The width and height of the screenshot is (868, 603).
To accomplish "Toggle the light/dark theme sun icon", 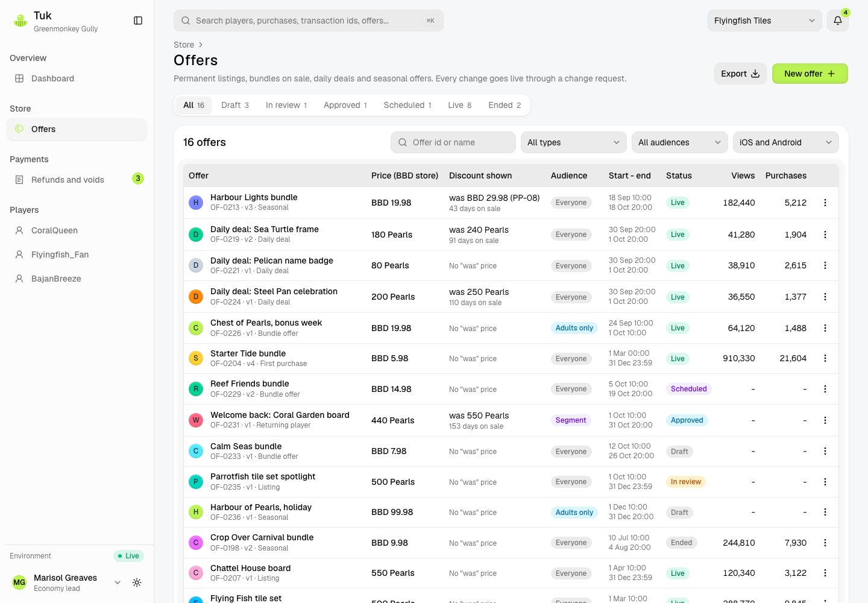I will 137,582.
